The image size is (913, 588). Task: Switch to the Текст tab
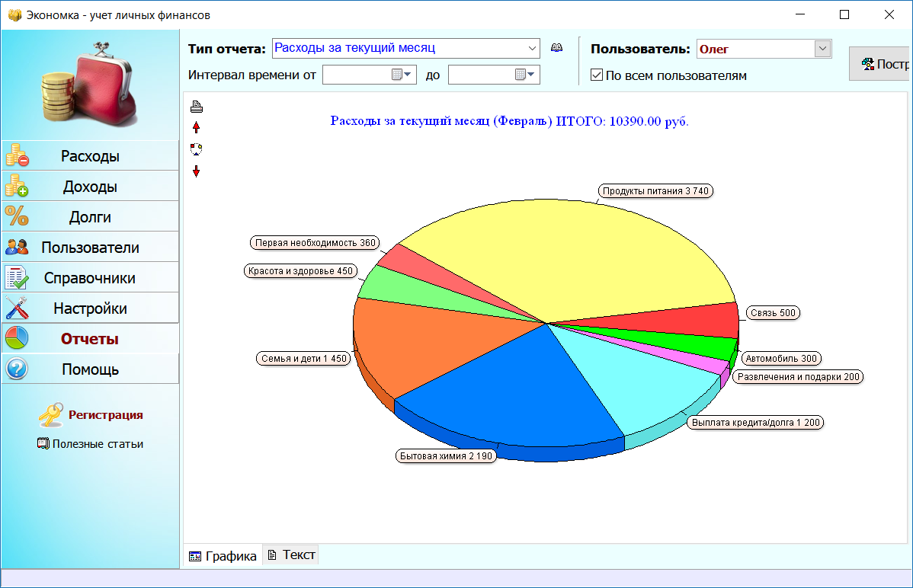pos(290,555)
